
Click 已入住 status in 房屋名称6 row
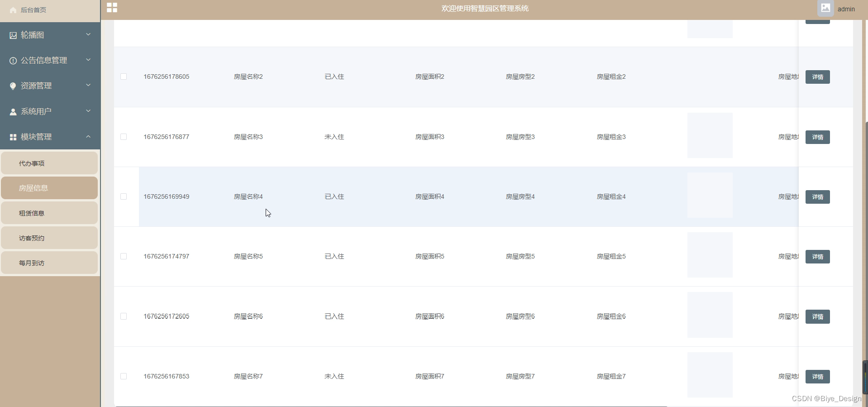pos(334,316)
